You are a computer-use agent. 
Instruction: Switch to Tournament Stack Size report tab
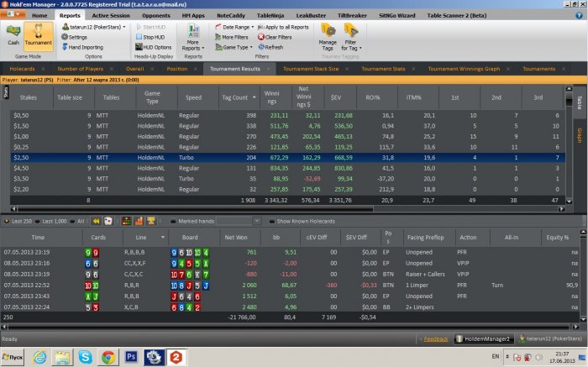(x=311, y=69)
